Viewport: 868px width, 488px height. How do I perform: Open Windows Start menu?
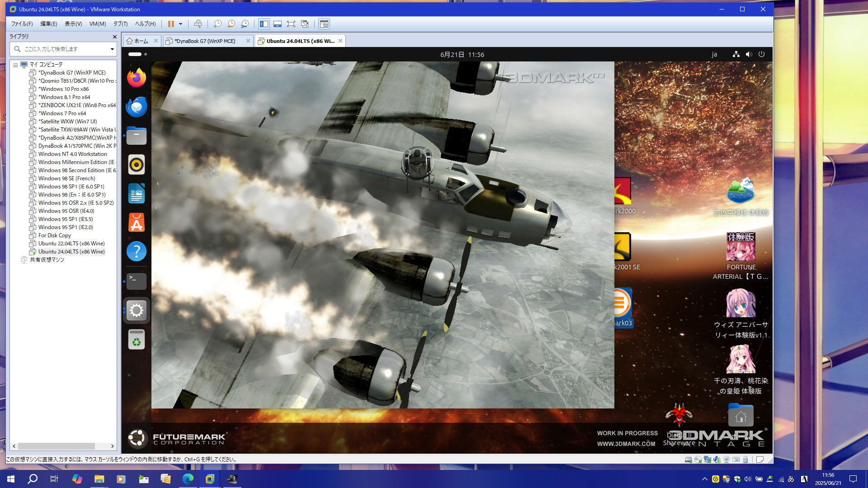11,479
